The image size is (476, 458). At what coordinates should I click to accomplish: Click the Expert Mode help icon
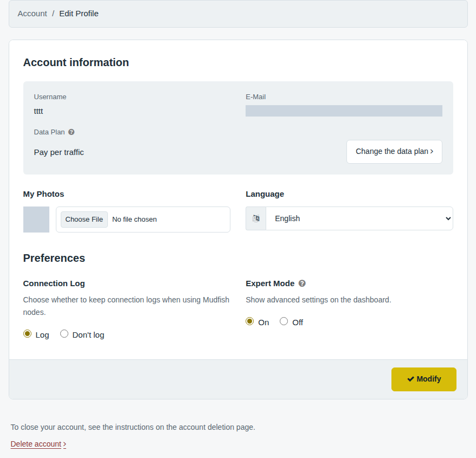[x=302, y=283]
